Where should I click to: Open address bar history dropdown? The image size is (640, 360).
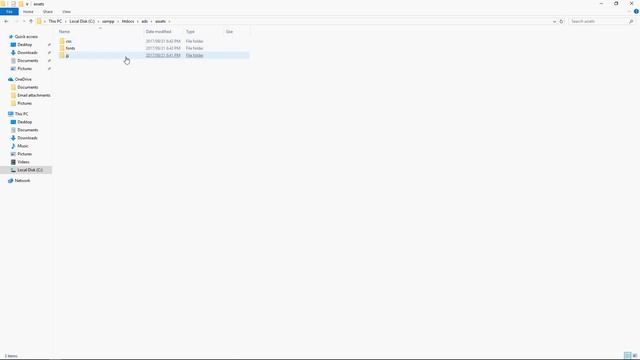click(x=554, y=21)
